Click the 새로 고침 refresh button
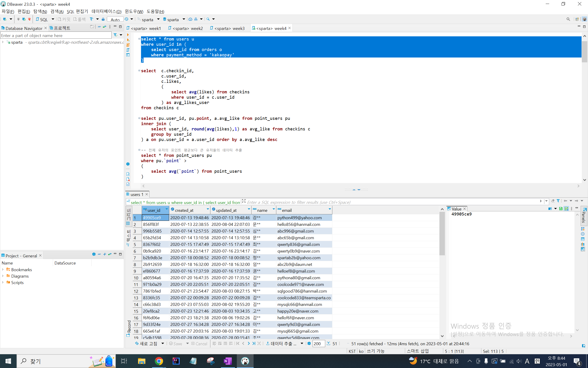 tap(146, 343)
